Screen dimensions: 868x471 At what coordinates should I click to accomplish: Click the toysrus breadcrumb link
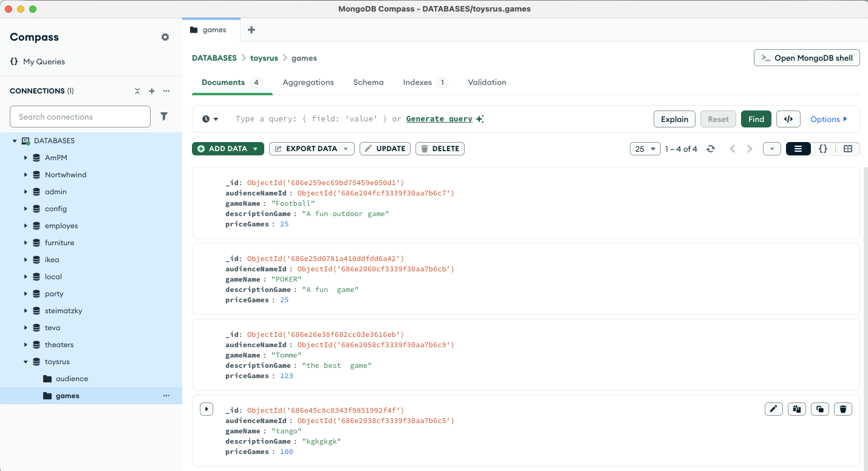pos(264,58)
